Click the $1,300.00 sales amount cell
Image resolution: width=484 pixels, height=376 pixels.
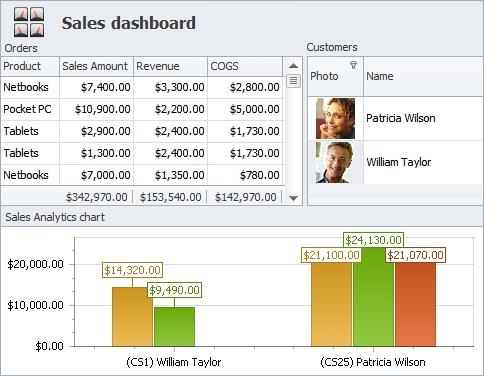(x=96, y=153)
